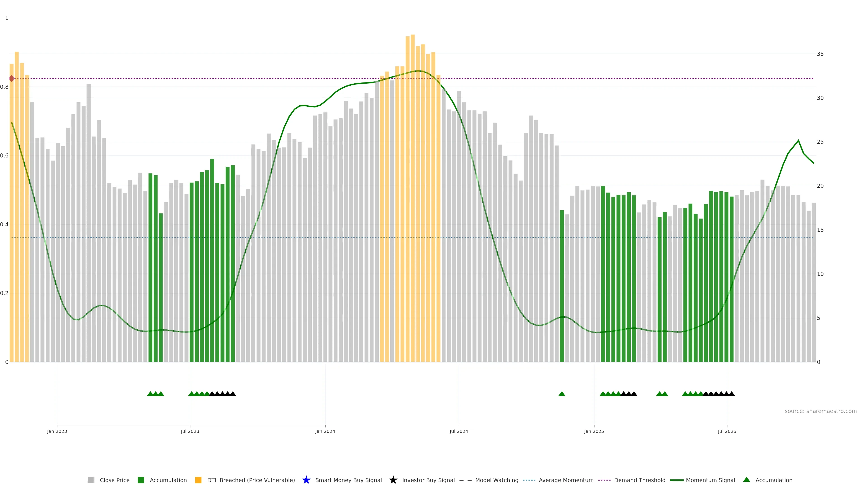Toggle the Momentum Signal legend entry
This screenshot has width=868, height=488.
(x=710, y=480)
